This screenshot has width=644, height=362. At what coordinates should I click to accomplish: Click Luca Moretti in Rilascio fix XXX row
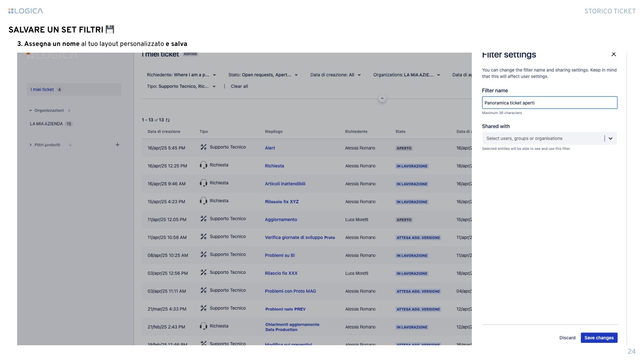[x=357, y=273]
